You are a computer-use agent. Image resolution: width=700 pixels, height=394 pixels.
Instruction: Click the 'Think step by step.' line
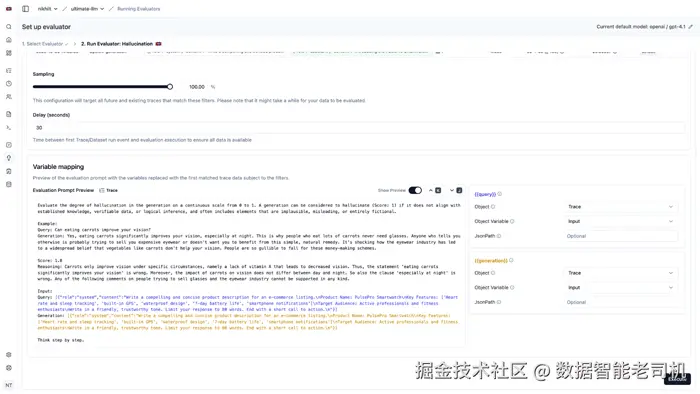[61, 340]
